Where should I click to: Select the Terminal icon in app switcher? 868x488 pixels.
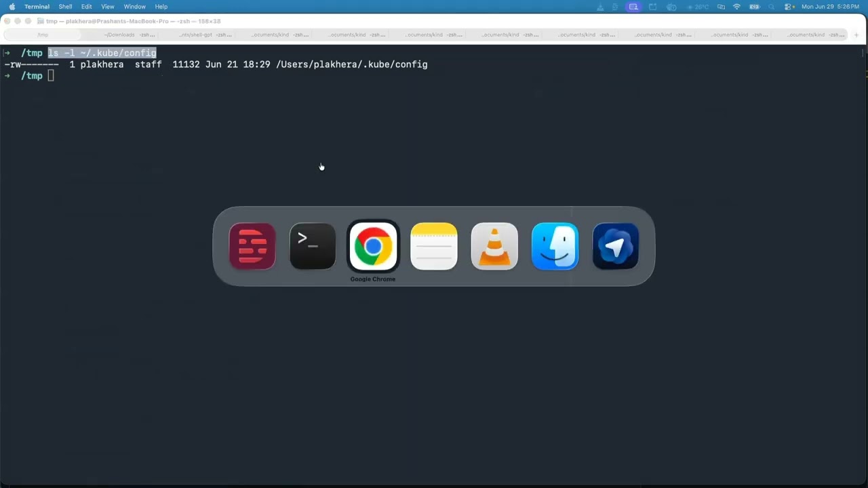click(x=313, y=246)
